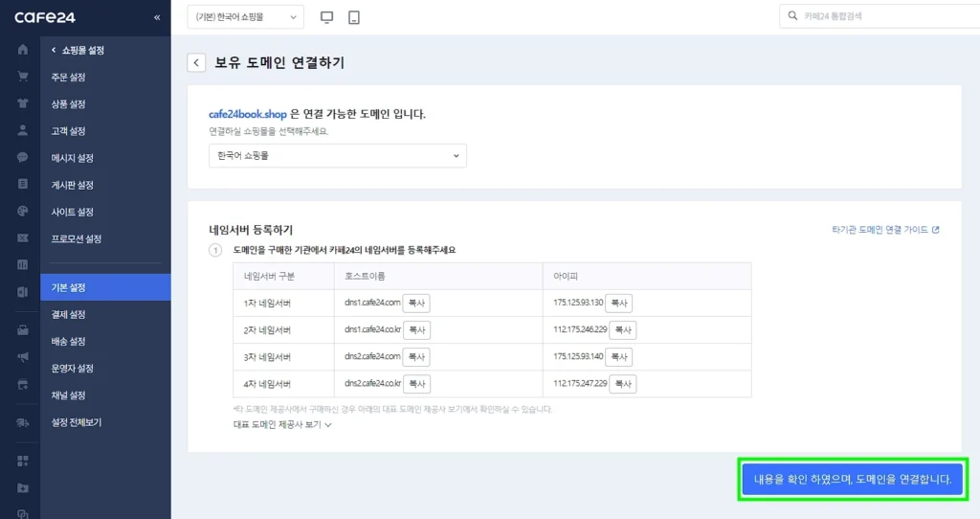Click the cafe24 logo
Viewport: 980px width, 519px height.
45,17
